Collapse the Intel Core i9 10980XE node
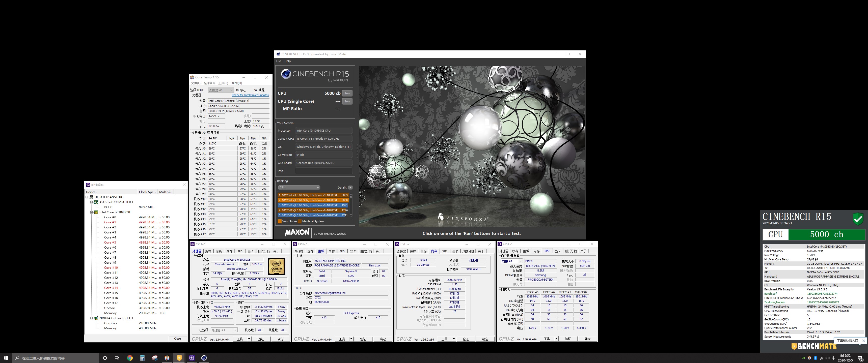Viewport: 868px width, 363px height. [x=91, y=212]
